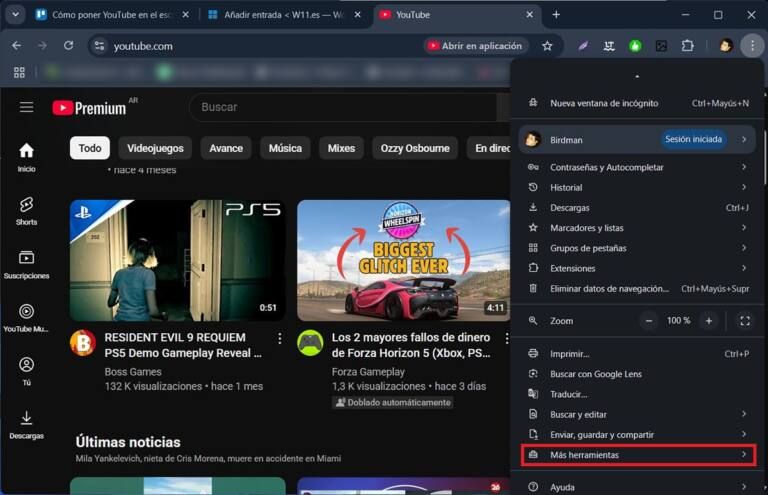The width and height of the screenshot is (768, 495).
Task: Go to Inicio in the YouTube sidebar
Action: pyautogui.click(x=26, y=157)
